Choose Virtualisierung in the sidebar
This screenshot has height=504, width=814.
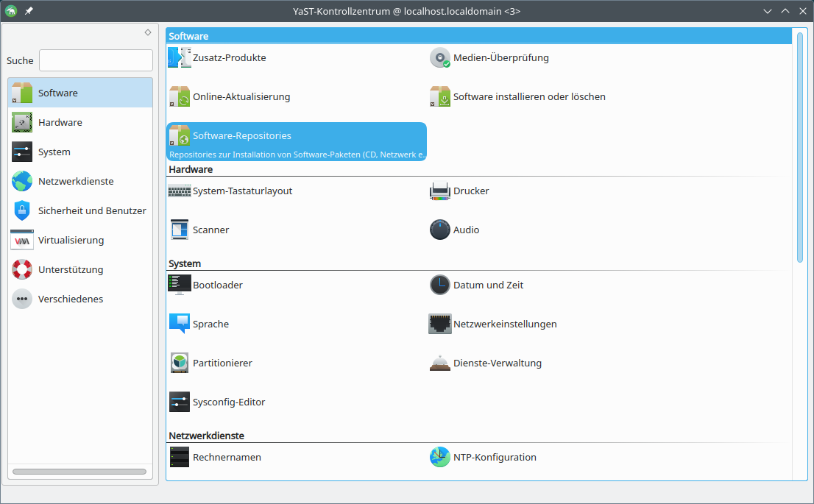(80, 241)
